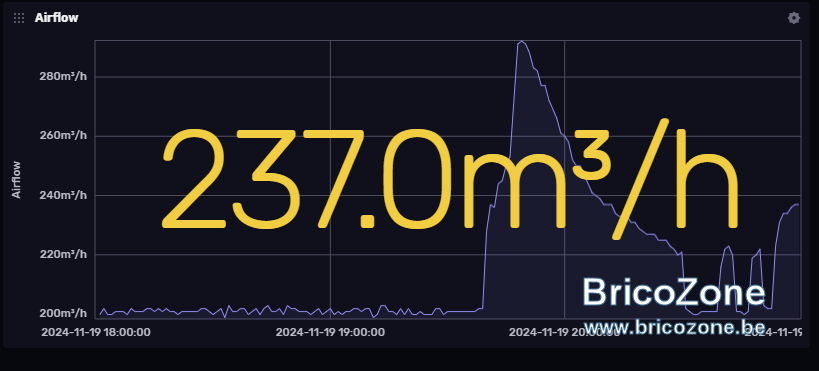Select the 260m³/h y-axis label
The image size is (819, 371).
[63, 136]
